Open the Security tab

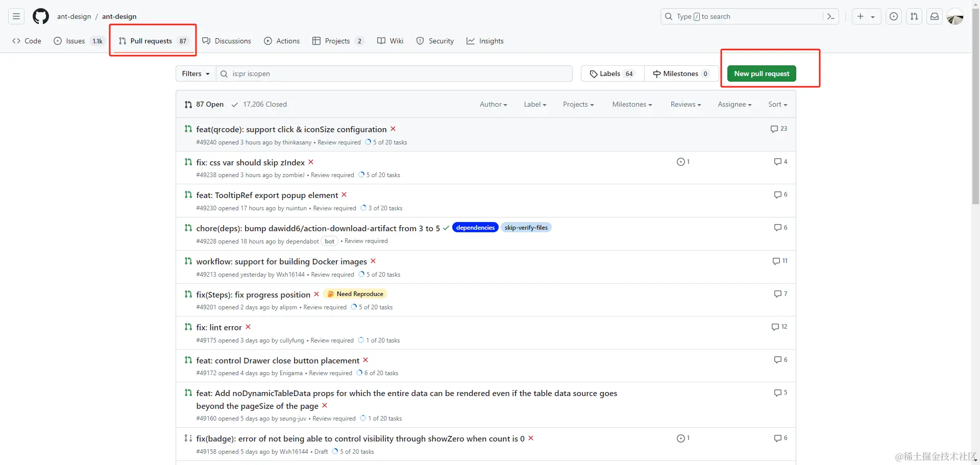tap(435, 41)
